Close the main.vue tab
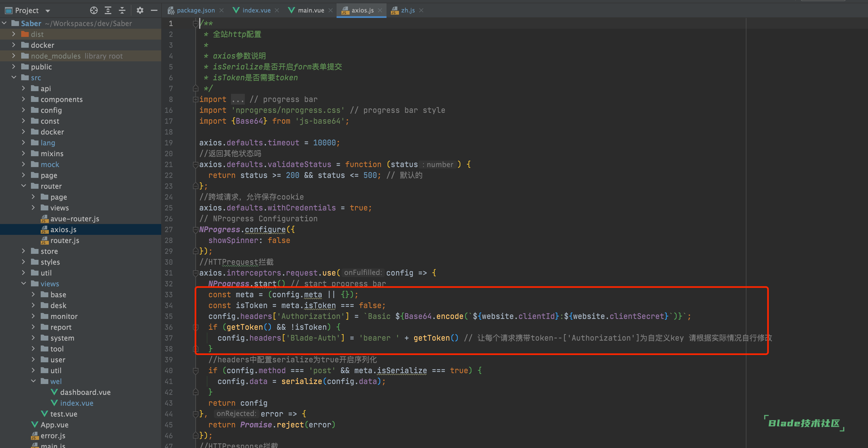 331,10
